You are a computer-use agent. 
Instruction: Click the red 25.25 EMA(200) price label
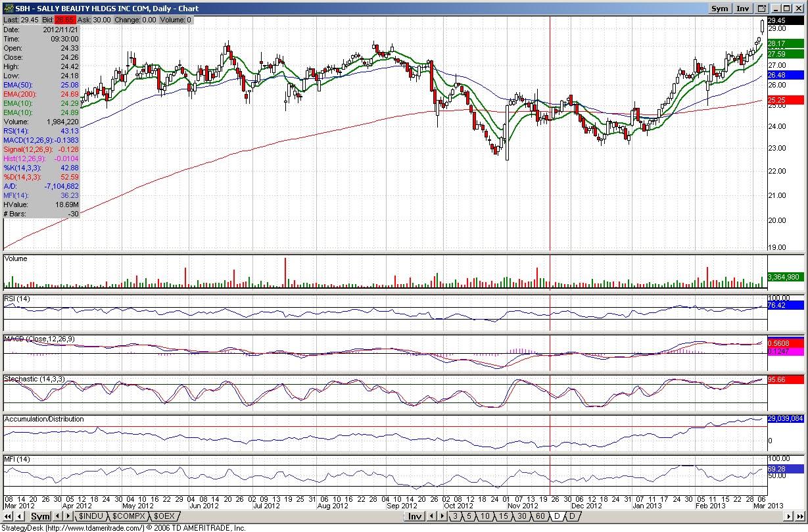786,100
